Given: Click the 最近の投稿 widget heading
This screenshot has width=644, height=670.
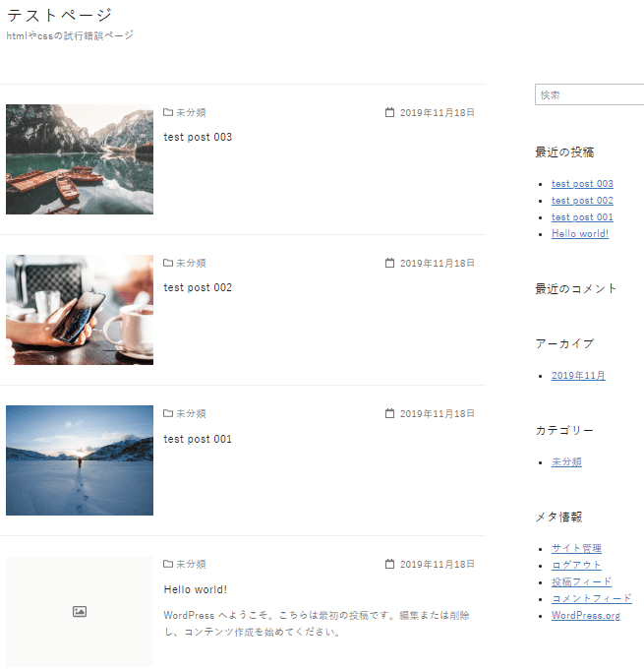Looking at the screenshot, I should (564, 152).
